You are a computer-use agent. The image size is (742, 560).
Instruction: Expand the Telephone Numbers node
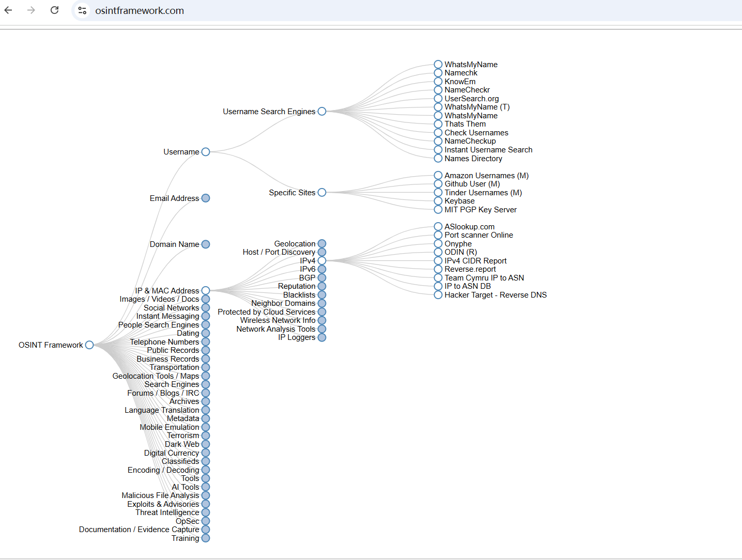(x=206, y=342)
